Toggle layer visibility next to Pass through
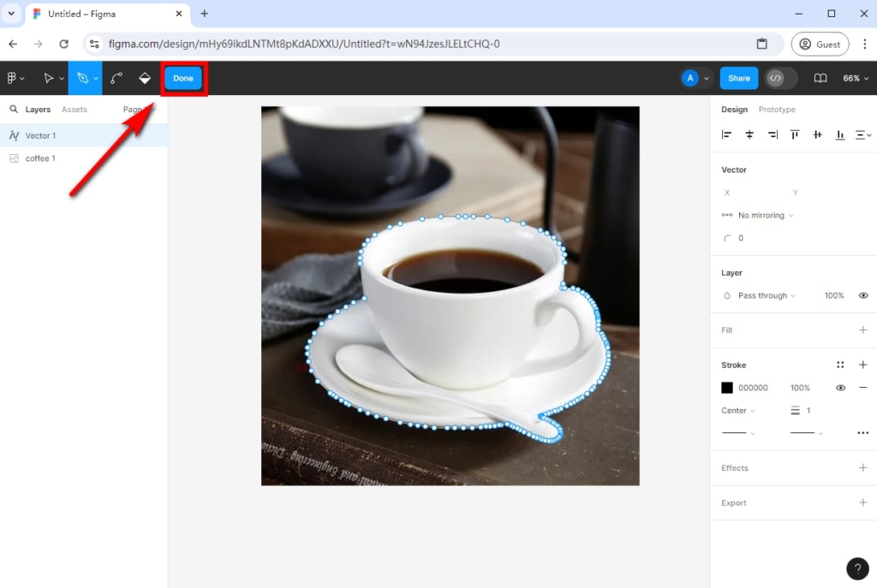The width and height of the screenshot is (877, 588). [x=863, y=295]
